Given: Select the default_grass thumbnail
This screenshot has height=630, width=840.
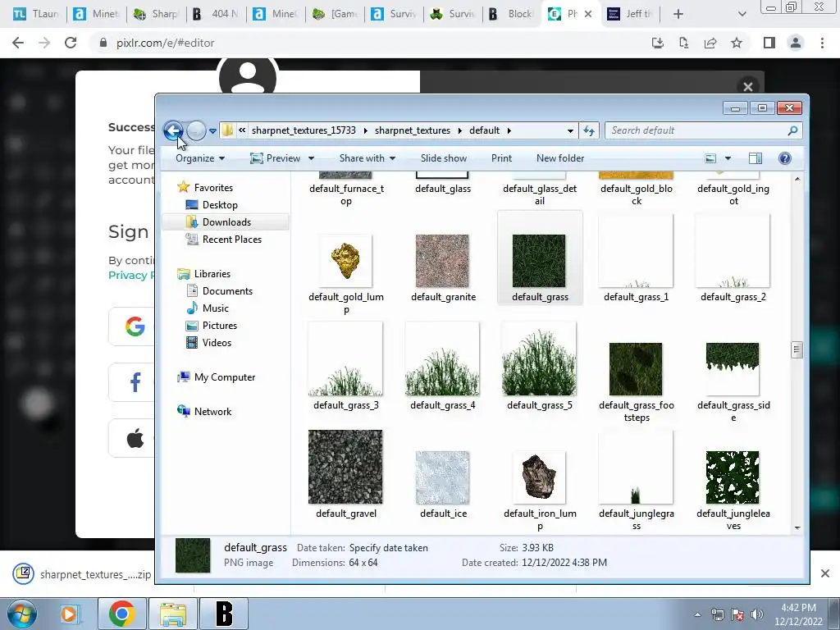Looking at the screenshot, I should pyautogui.click(x=539, y=261).
